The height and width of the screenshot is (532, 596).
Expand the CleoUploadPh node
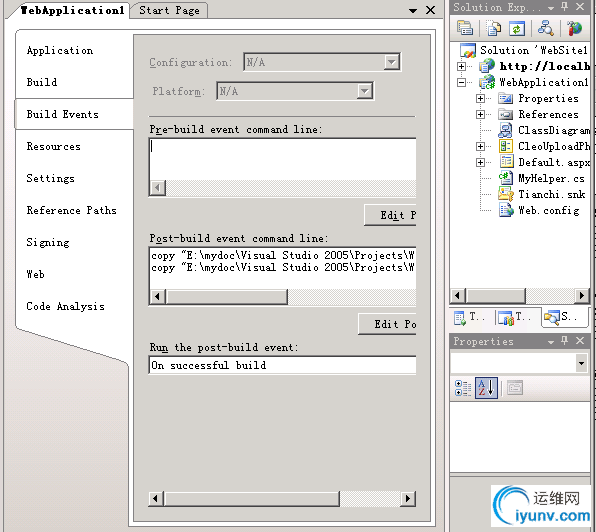pyautogui.click(x=480, y=146)
